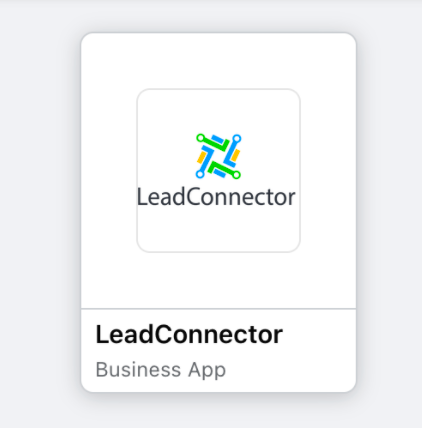This screenshot has width=422, height=428.
Task: Click the blue circle node at logo's bottom-left
Action: click(x=200, y=174)
